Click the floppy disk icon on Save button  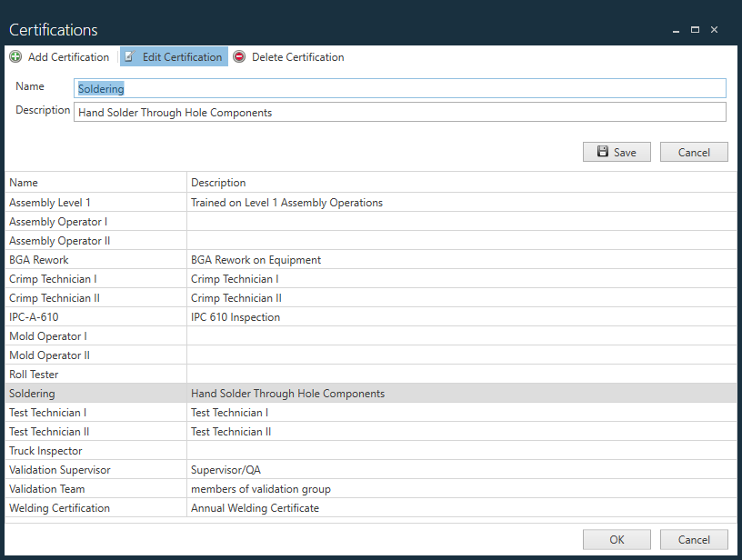[x=601, y=152]
